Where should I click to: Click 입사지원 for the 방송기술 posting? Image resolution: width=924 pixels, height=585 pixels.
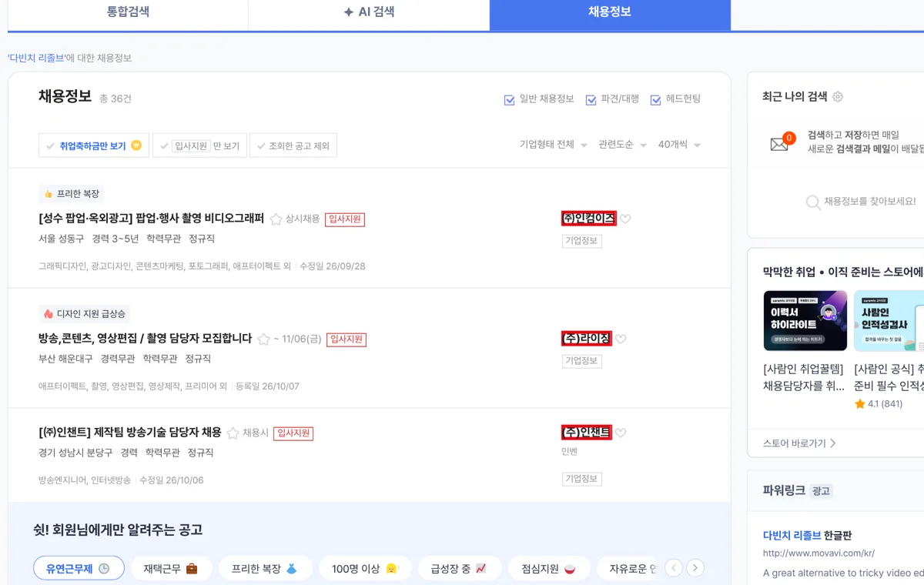click(x=293, y=433)
